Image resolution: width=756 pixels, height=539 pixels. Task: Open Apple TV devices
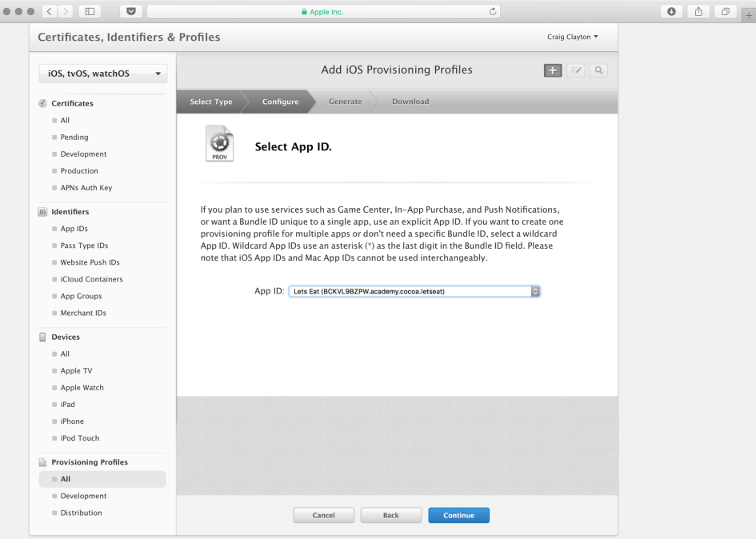click(76, 371)
